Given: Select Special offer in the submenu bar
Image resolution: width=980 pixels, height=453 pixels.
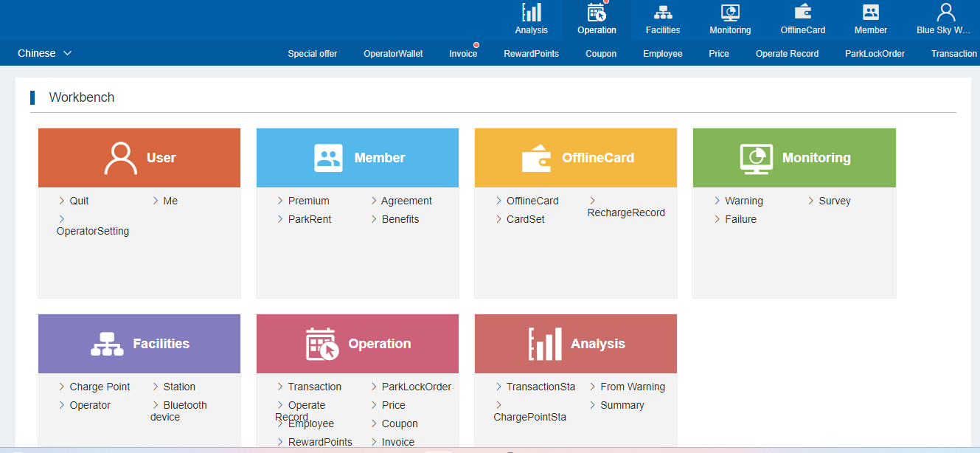Looking at the screenshot, I should tap(313, 54).
